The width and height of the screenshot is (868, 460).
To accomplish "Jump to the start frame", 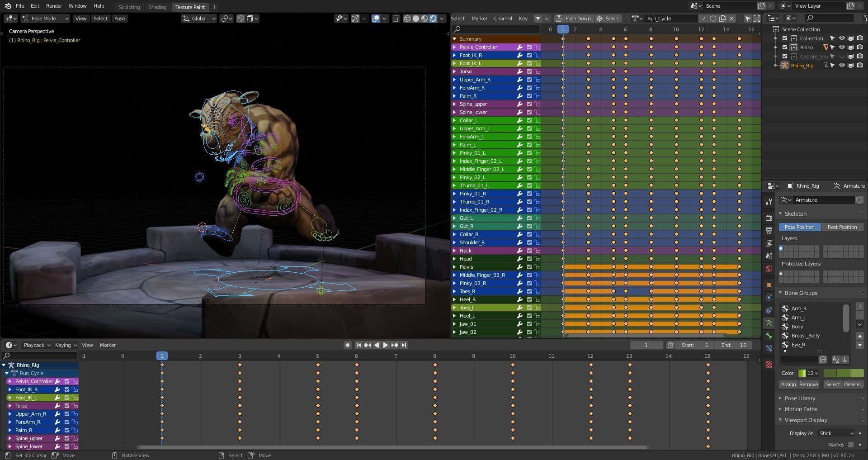I will coord(359,345).
